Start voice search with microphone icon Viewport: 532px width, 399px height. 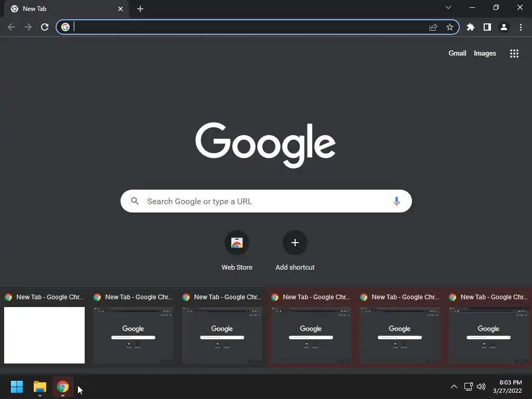click(396, 201)
